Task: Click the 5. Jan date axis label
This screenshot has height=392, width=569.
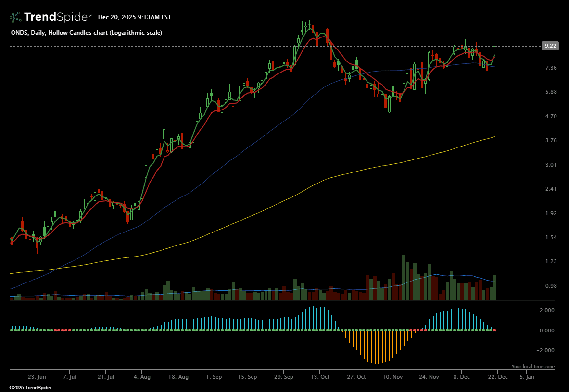Action: pos(527,378)
